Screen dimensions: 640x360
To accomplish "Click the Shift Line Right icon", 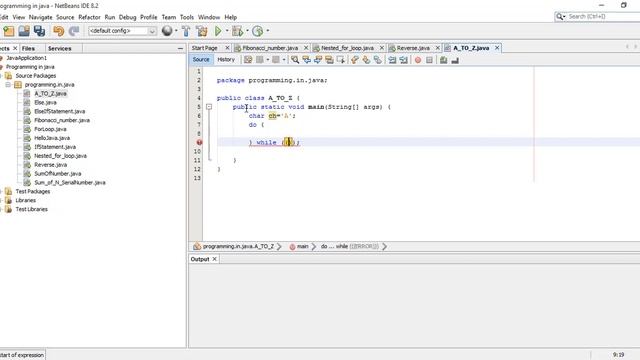I will pyautogui.click(x=404, y=60).
